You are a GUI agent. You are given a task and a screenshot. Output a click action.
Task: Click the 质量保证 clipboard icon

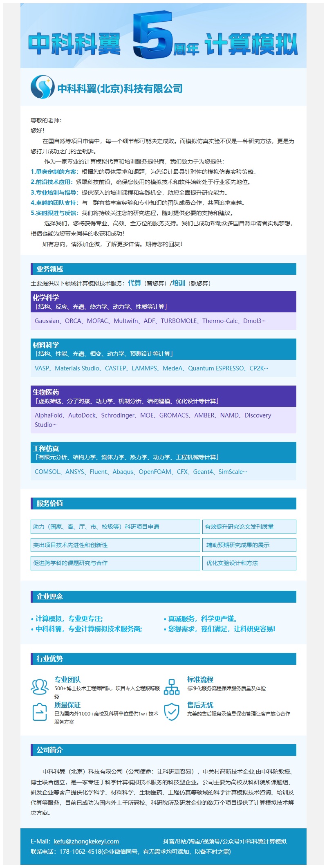point(40,712)
